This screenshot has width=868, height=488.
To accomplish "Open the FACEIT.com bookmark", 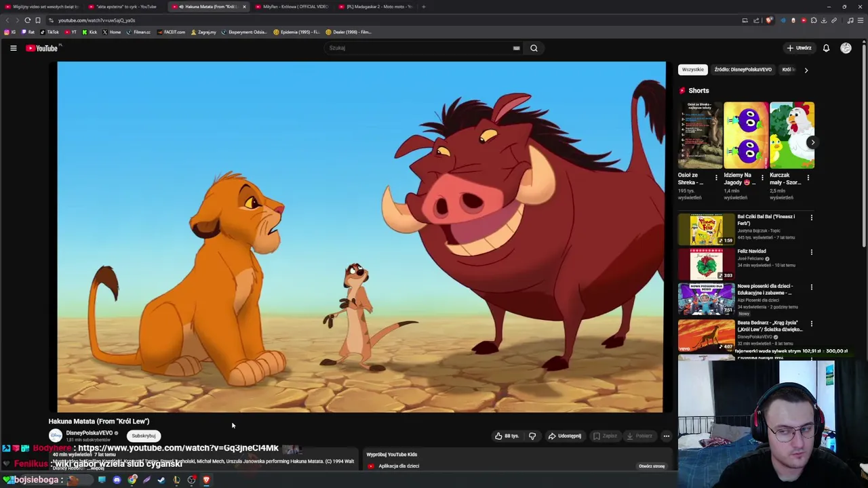I will pyautogui.click(x=171, y=32).
